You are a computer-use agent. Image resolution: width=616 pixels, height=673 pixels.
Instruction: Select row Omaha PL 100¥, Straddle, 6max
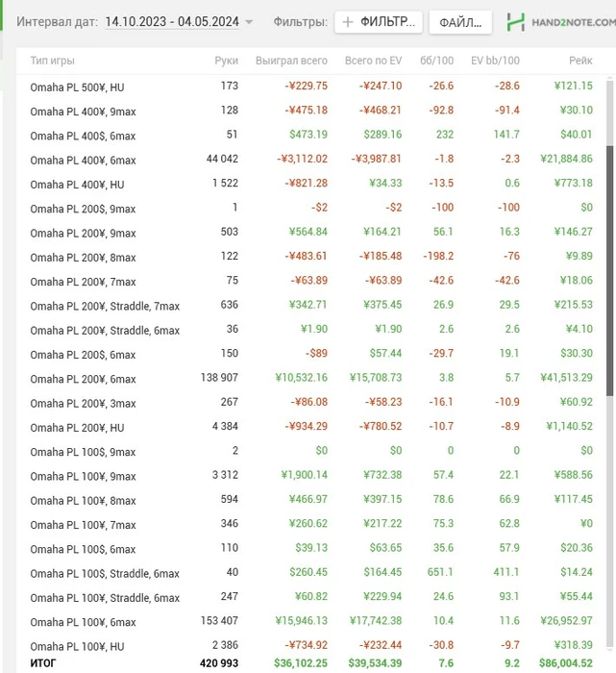[x=311, y=597]
